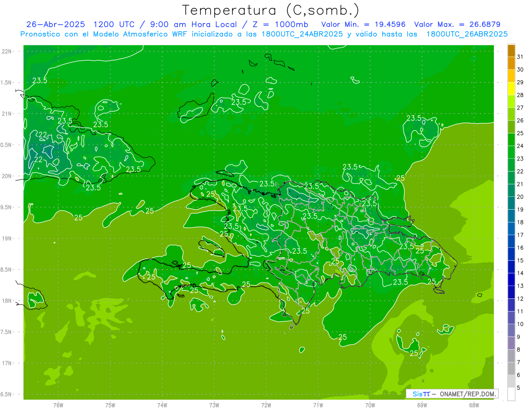Select 'Valor Min. = 19.4596' text
Viewport: 532px width, 411px height.
[364, 24]
